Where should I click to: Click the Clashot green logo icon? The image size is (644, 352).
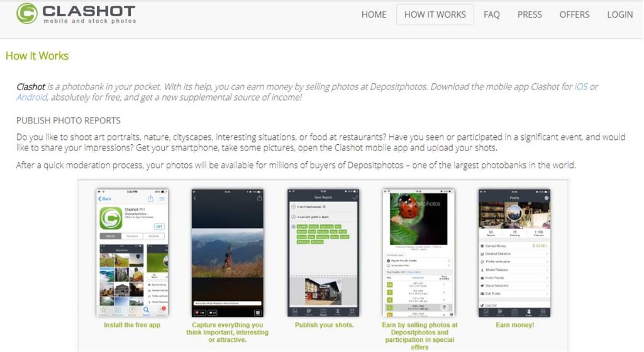(x=26, y=13)
